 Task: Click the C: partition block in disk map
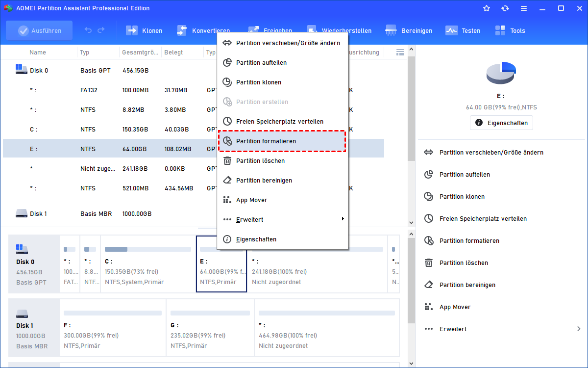pyautogui.click(x=147, y=264)
